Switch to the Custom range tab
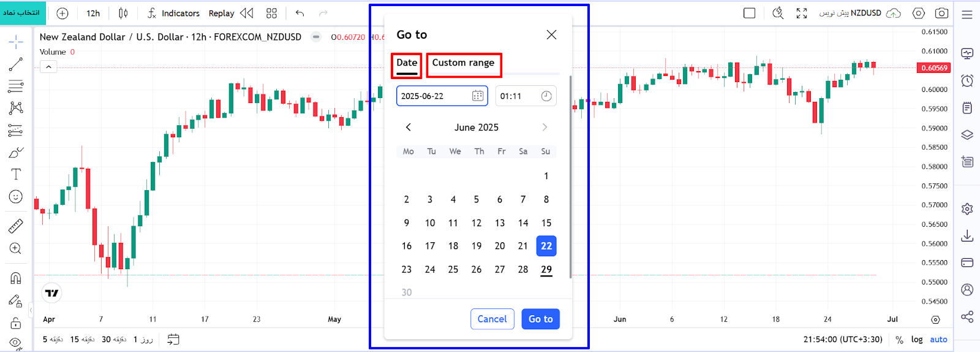 463,63
